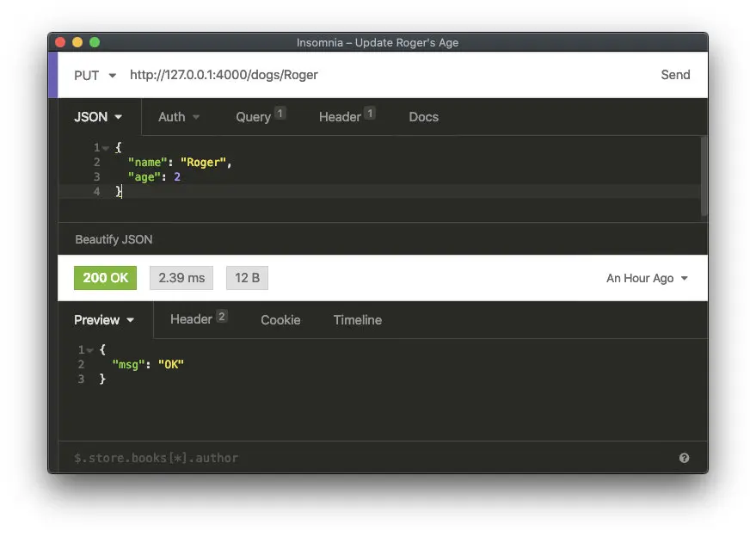Image resolution: width=756 pixels, height=537 pixels.
Task: Open the PUT method dropdown
Action: (x=95, y=75)
